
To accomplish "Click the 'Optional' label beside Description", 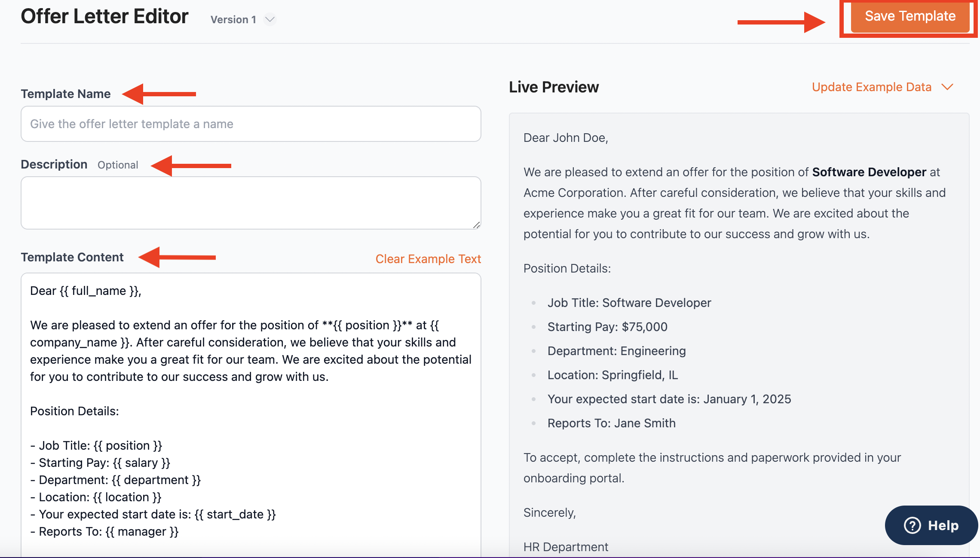I will tap(118, 165).
